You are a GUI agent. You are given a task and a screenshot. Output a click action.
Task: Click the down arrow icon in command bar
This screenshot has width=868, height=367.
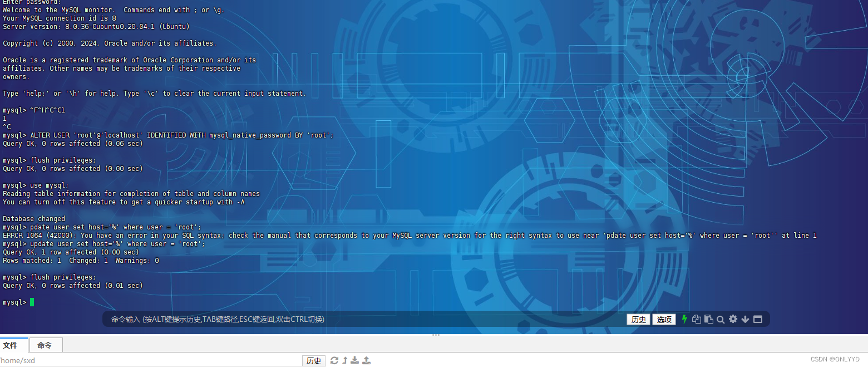click(745, 319)
